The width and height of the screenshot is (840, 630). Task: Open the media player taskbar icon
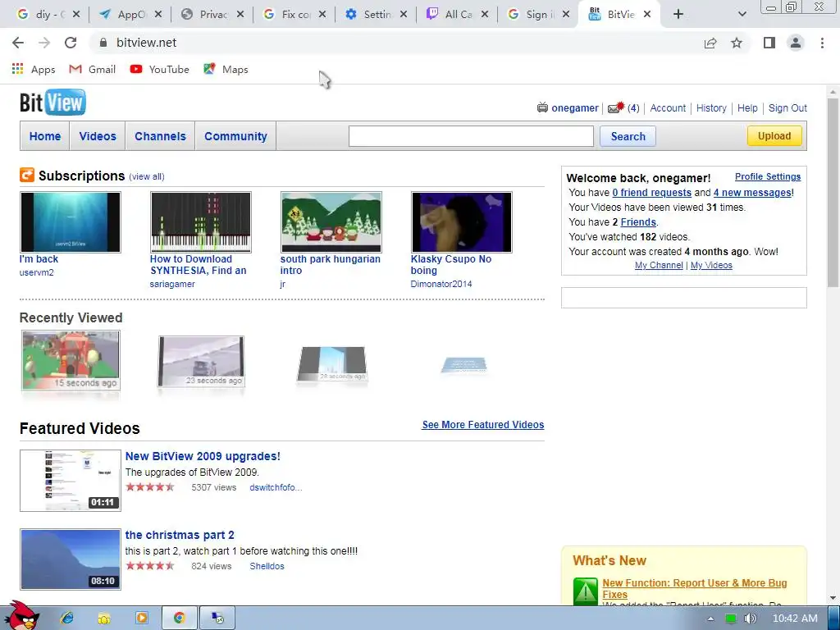click(x=142, y=619)
